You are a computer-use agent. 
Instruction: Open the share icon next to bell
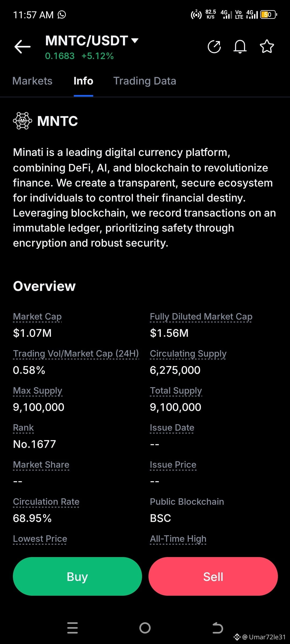pos(214,47)
